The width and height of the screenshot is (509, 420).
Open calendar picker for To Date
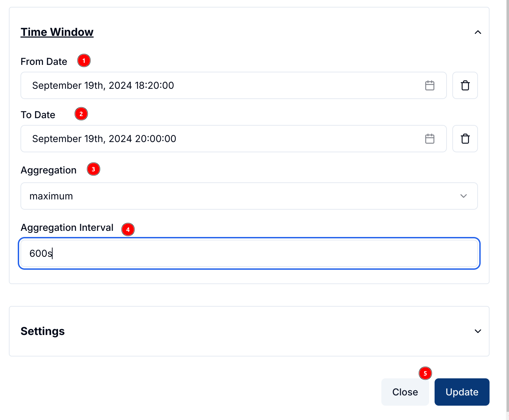[x=430, y=139]
